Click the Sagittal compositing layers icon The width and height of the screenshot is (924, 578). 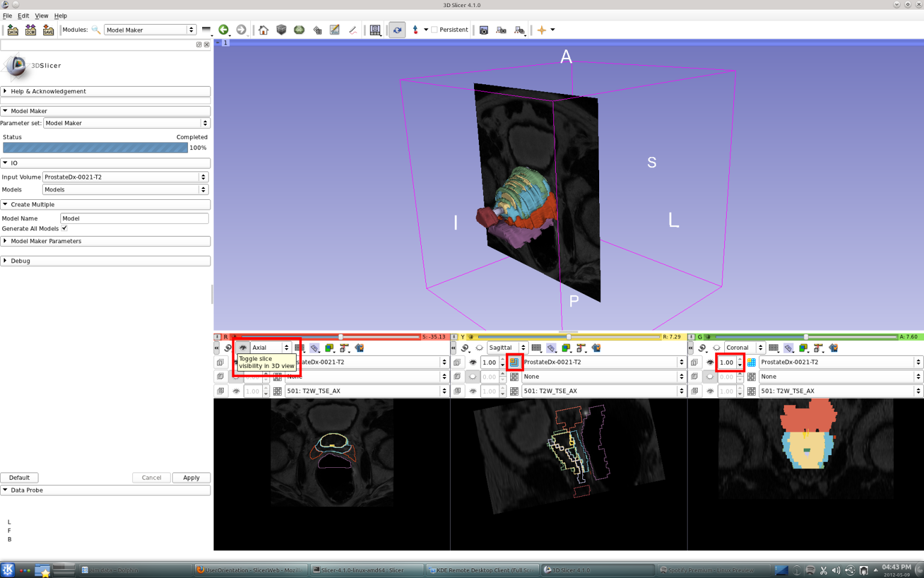point(566,348)
